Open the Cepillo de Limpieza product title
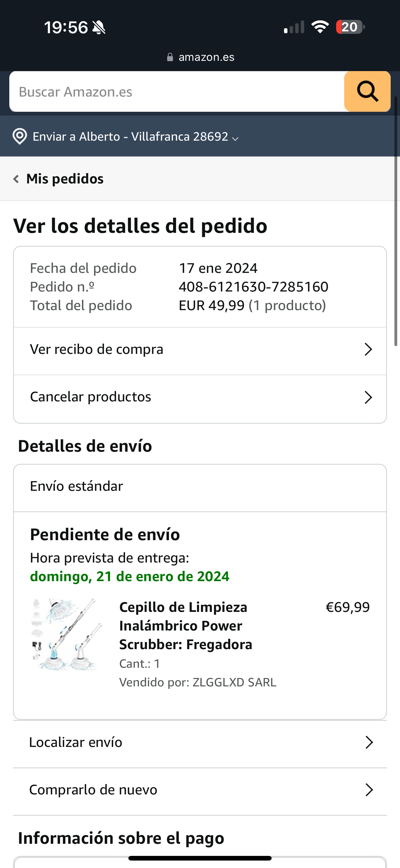Viewport: 400px width, 868px height. click(185, 626)
